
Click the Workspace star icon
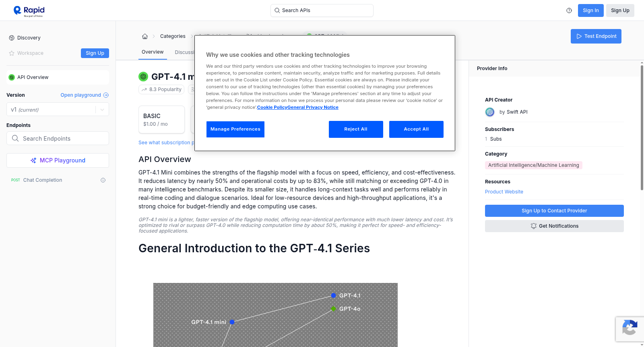[12, 53]
